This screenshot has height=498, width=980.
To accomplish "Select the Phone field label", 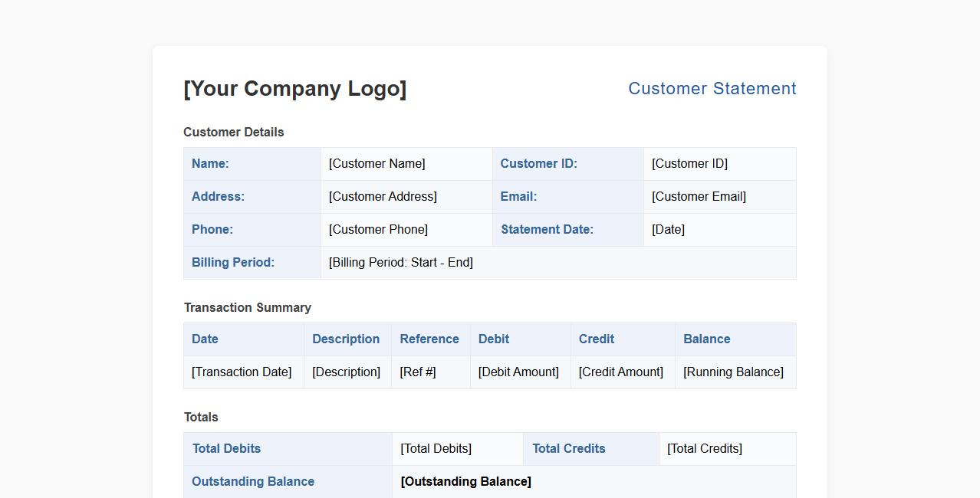I will 212,229.
